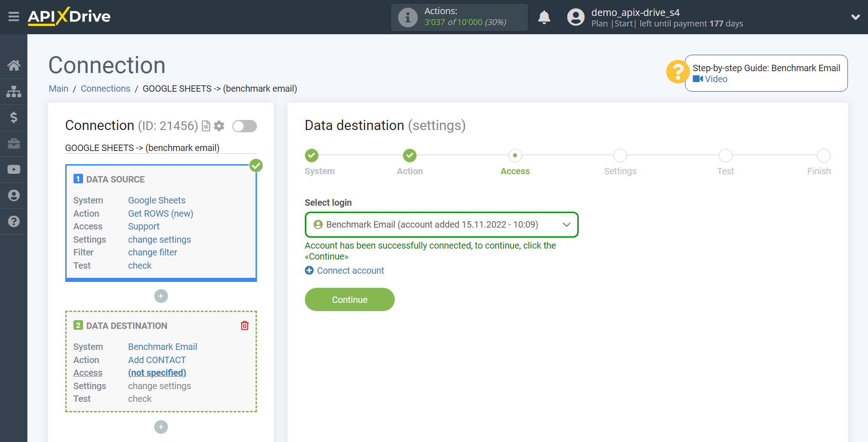The image size is (868, 442).
Task: Click the DATA SOURCE header
Action: tap(115, 179)
